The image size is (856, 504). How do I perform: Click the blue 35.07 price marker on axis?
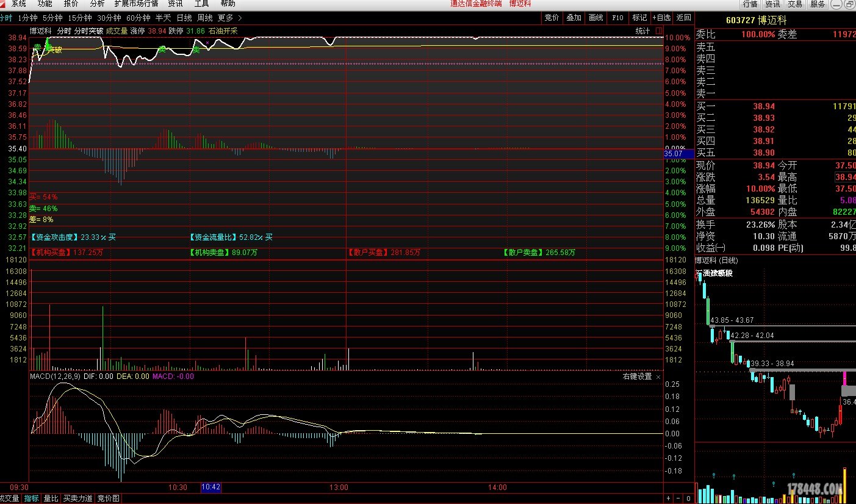point(679,154)
